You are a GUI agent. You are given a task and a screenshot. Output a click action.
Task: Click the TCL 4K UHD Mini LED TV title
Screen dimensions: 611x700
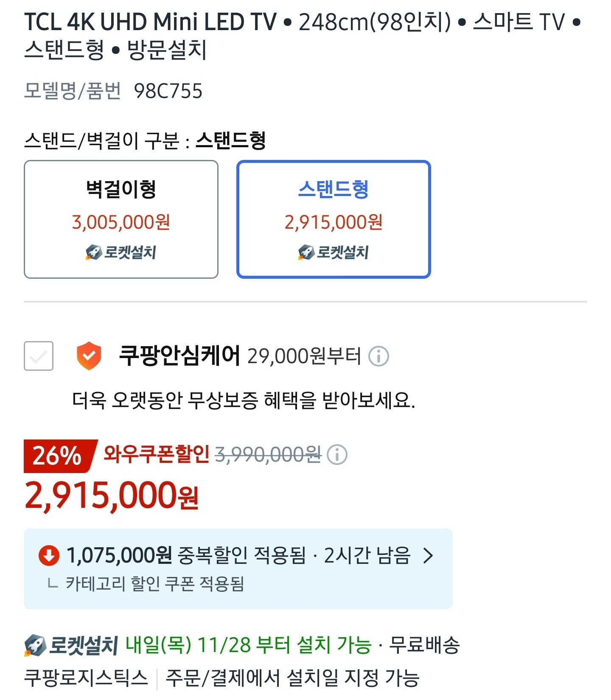150,22
